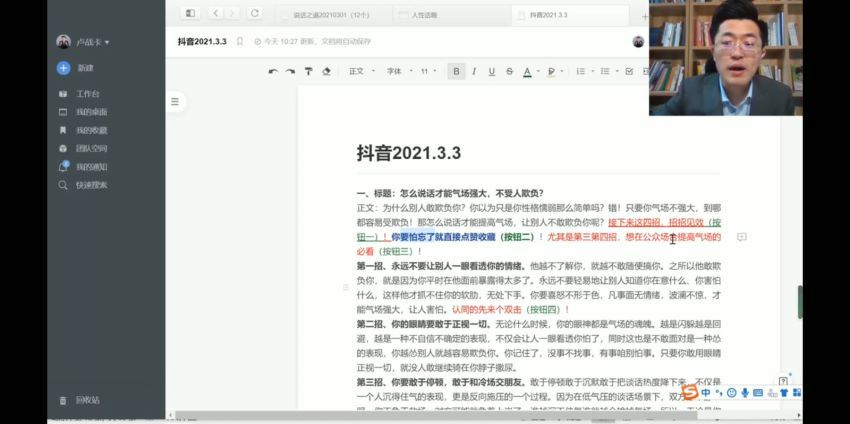Click the document header title 抖音2021.3.3
The width and height of the screenshot is (850, 424).
pyautogui.click(x=202, y=42)
